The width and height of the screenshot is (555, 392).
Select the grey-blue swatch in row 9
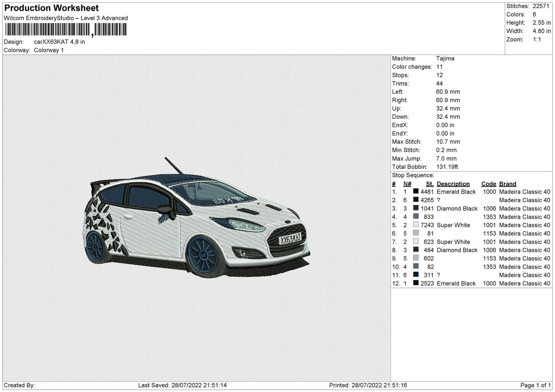[x=416, y=258]
